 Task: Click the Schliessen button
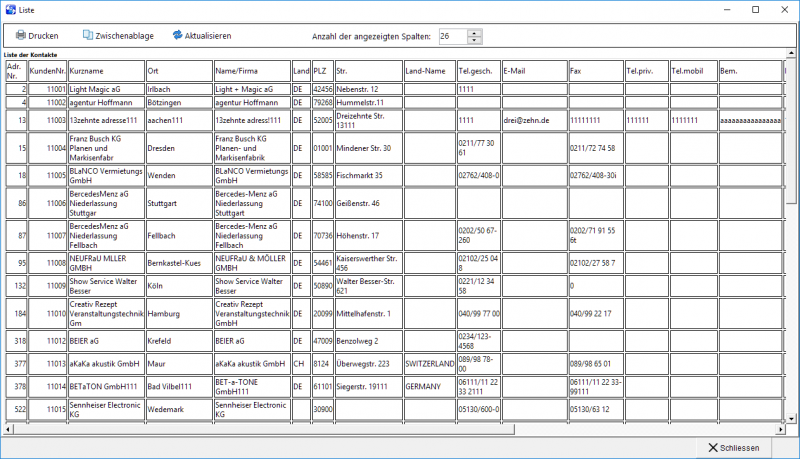coord(734,448)
